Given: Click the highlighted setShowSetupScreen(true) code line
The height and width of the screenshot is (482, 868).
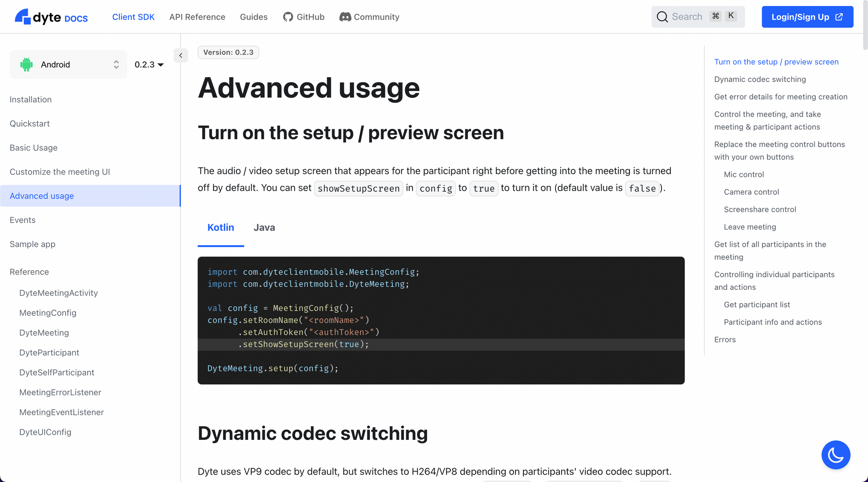Looking at the screenshot, I should [441, 344].
